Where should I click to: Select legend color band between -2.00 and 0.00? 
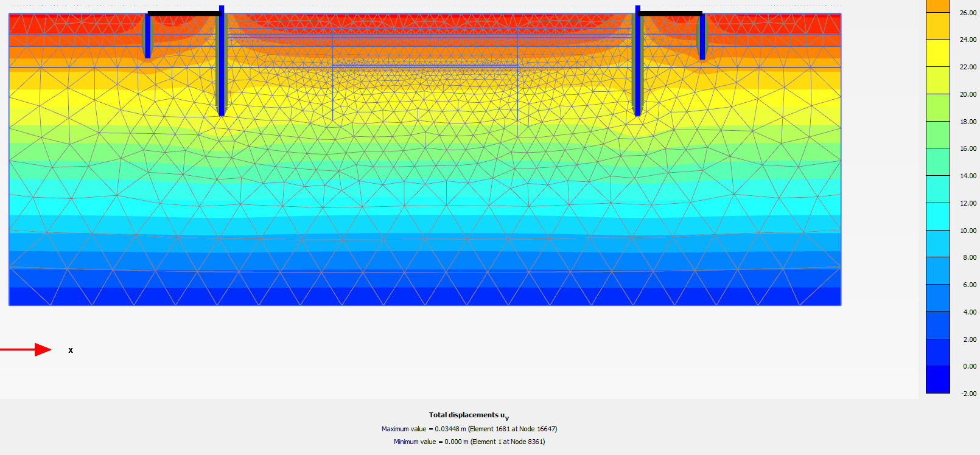click(x=937, y=380)
